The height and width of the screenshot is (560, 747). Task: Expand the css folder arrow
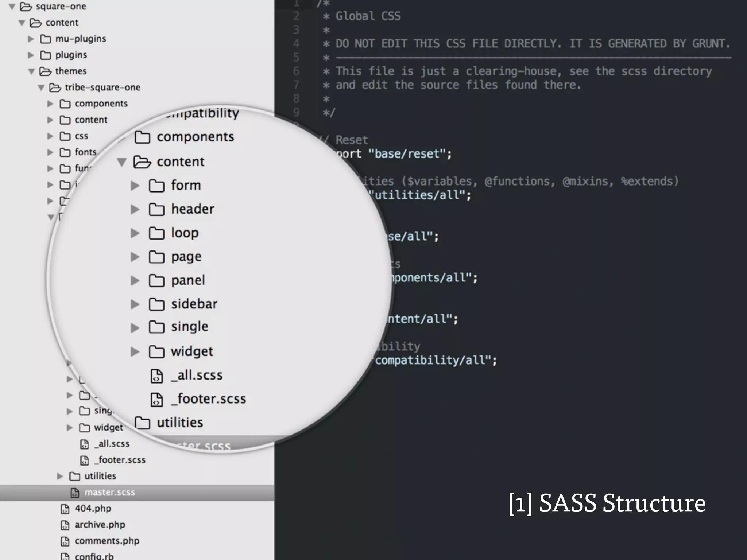50,136
